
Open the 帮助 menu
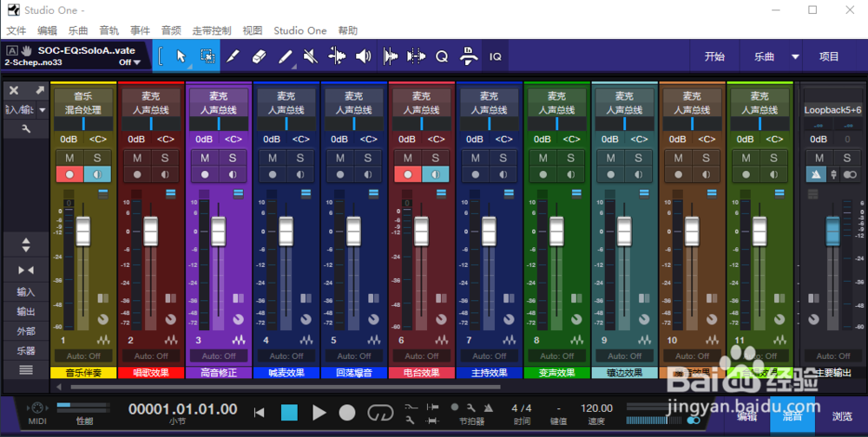[x=348, y=30]
